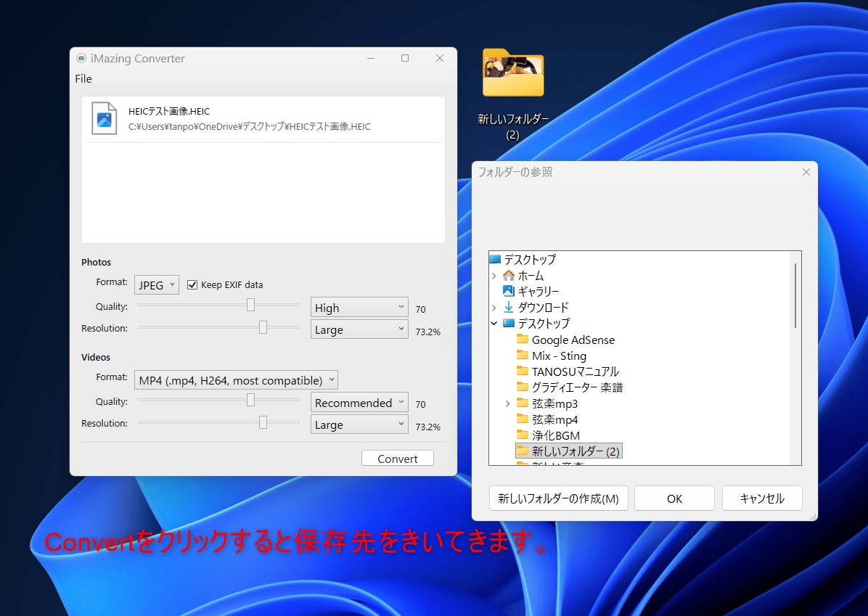
Task: Click the ダウンロード download arrow icon
Action: [508, 307]
